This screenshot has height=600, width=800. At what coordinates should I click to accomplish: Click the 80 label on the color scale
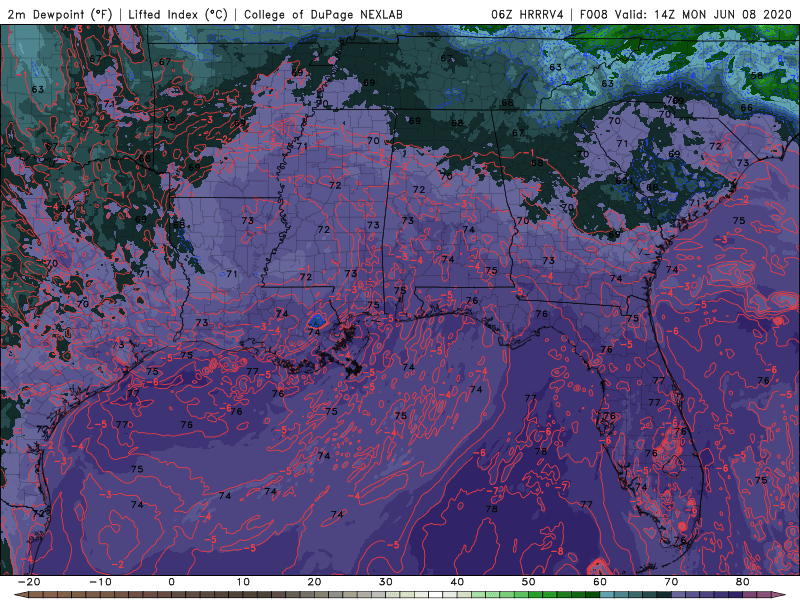pyautogui.click(x=743, y=582)
